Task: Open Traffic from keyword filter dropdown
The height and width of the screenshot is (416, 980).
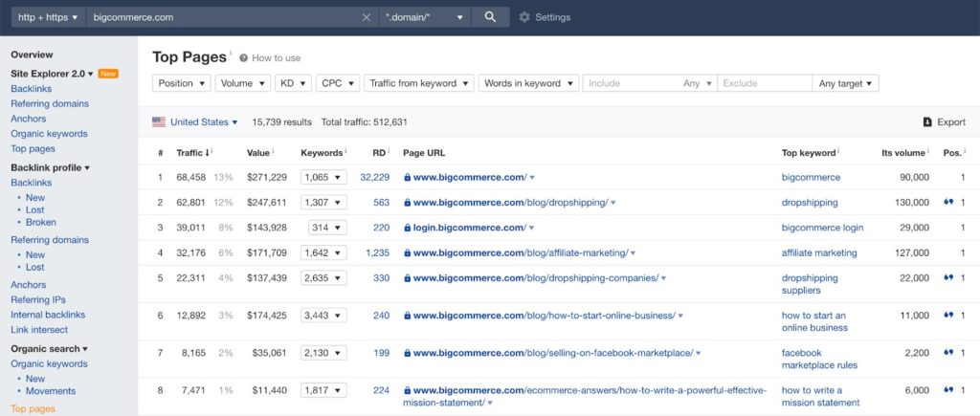Action: 419,83
